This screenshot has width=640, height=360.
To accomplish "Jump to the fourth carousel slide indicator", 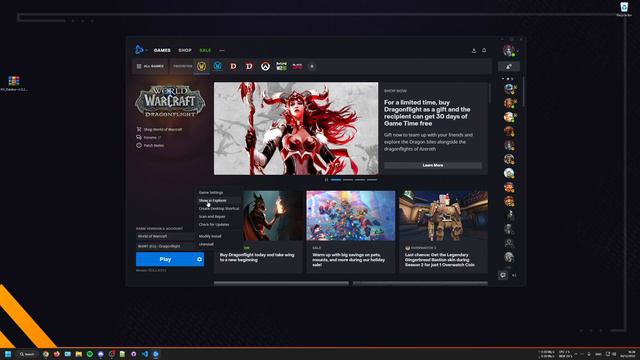I will pyautogui.click(x=372, y=180).
